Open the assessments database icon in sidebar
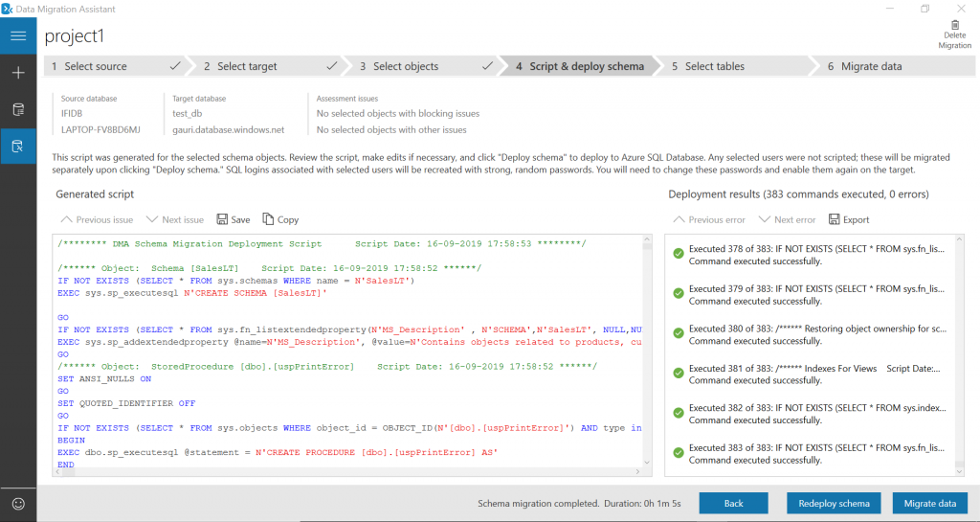The width and height of the screenshot is (980, 522). click(18, 109)
